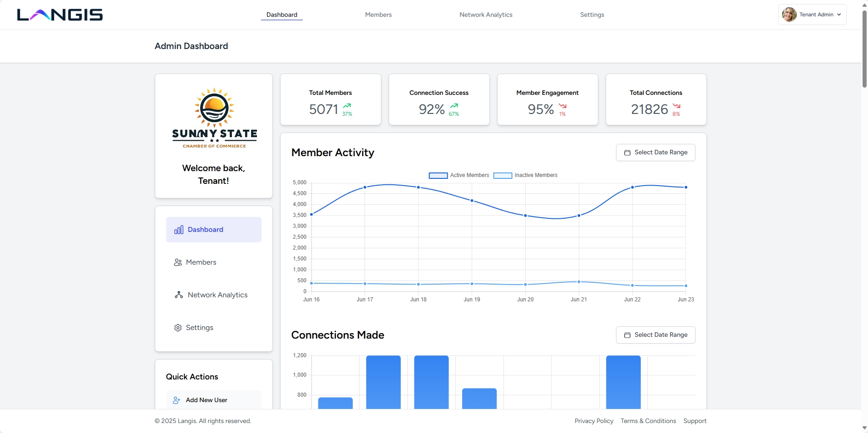Open the Member Activity date range selector

point(656,153)
